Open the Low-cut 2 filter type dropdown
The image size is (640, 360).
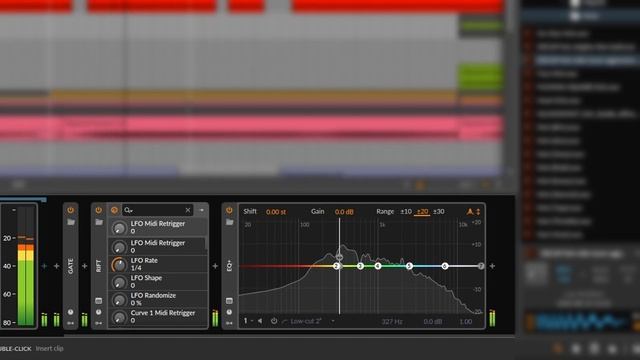309,321
